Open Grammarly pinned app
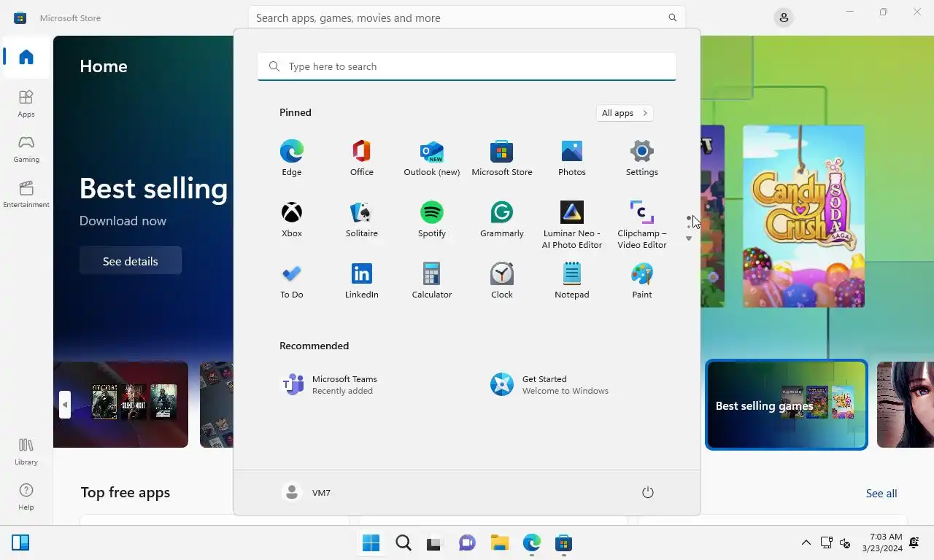 [x=502, y=219]
